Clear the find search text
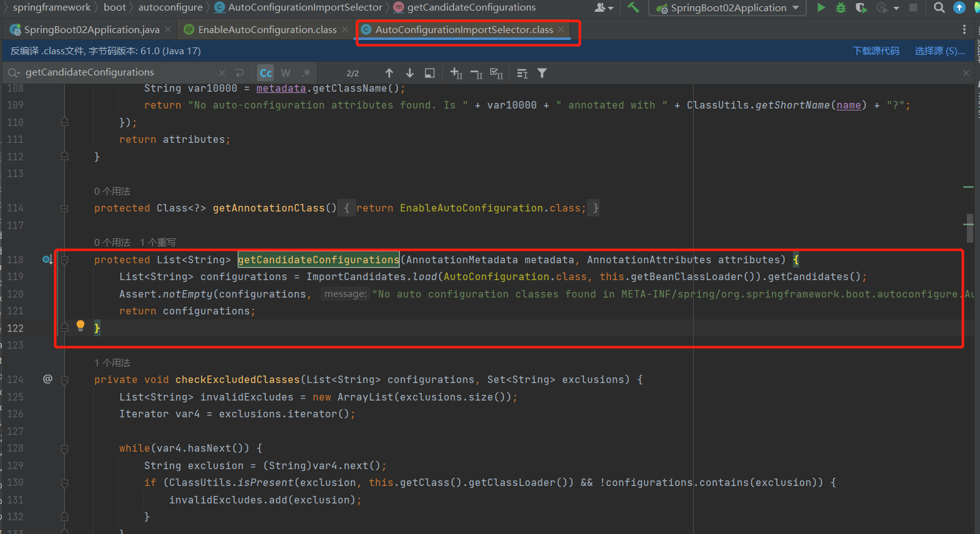The width and height of the screenshot is (980, 534). pyautogui.click(x=222, y=73)
